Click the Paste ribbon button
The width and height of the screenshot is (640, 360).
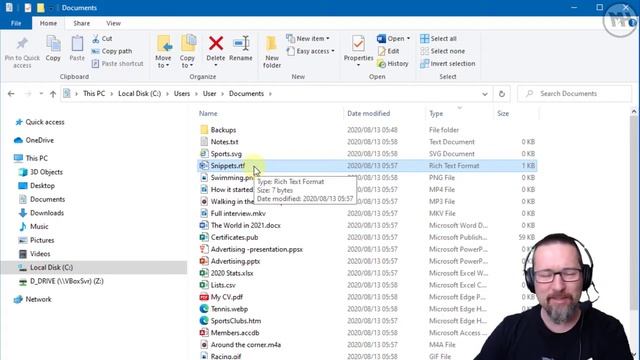[x=77, y=49]
